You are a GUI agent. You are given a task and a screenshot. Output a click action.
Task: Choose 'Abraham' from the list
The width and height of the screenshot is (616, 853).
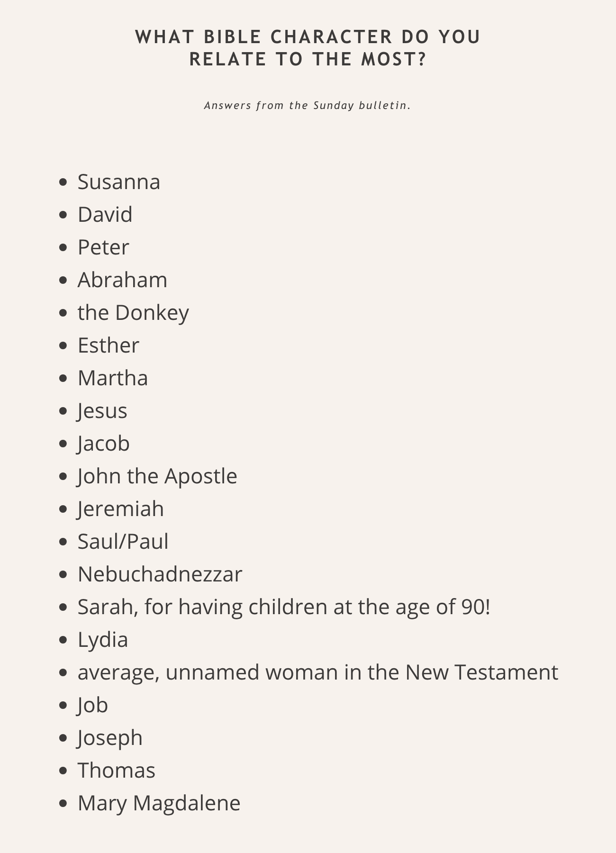pos(122,280)
